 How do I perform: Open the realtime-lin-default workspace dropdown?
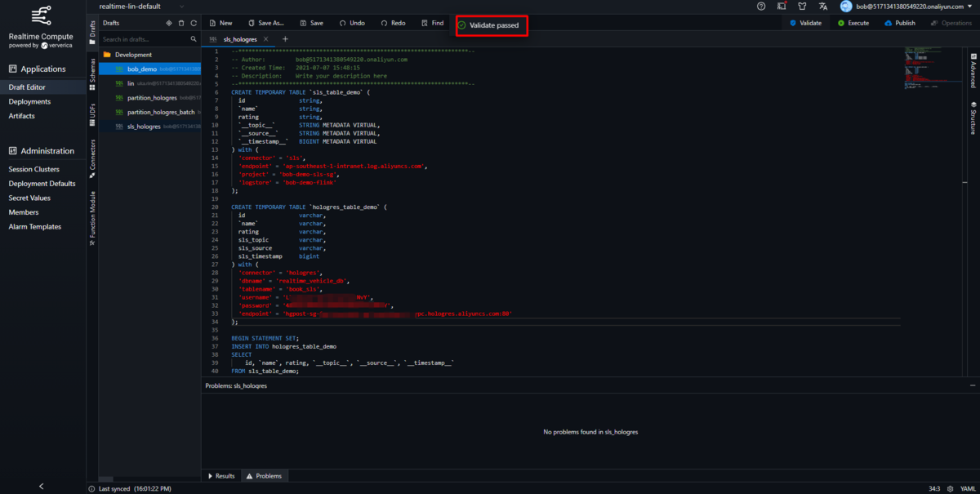141,6
